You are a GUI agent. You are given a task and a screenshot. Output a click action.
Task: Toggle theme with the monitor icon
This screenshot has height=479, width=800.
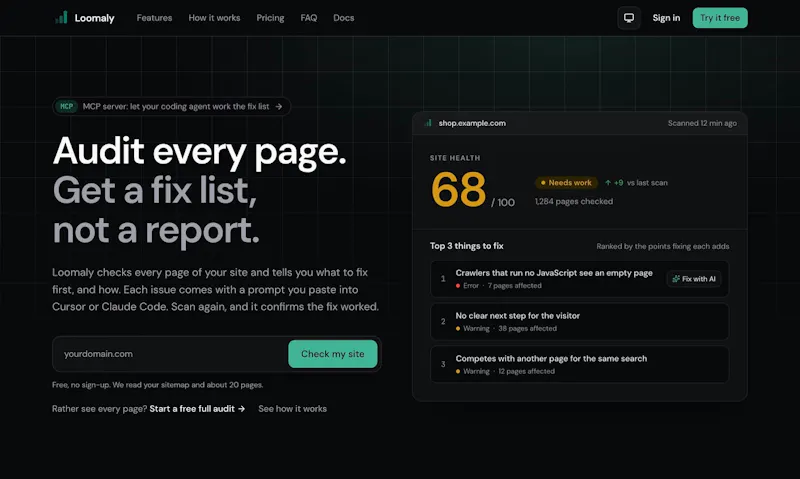point(629,18)
